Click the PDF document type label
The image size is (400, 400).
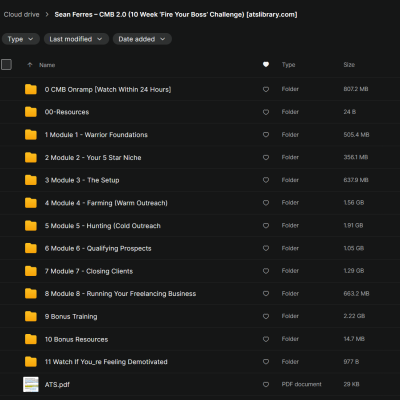301,384
